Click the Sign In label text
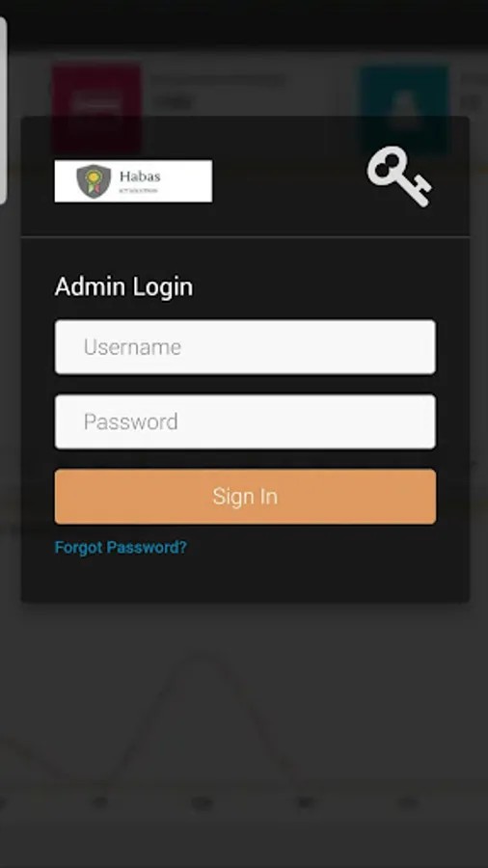Viewport: 488px width, 868px height. [x=245, y=497]
